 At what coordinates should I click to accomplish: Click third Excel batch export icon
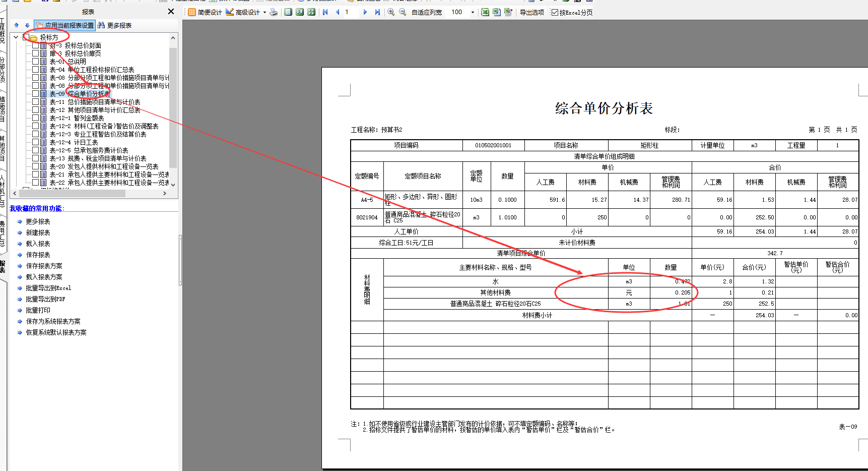coord(508,12)
